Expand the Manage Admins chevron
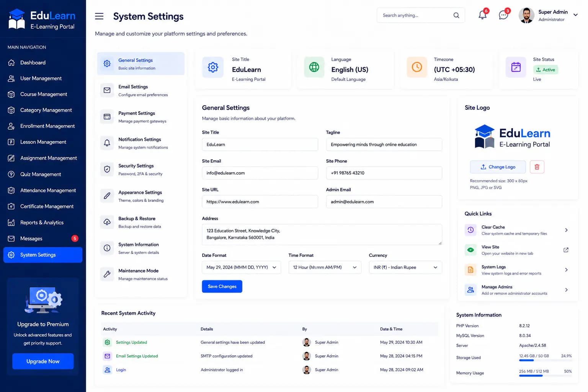Screen dimensions: 588x392 tap(566, 290)
